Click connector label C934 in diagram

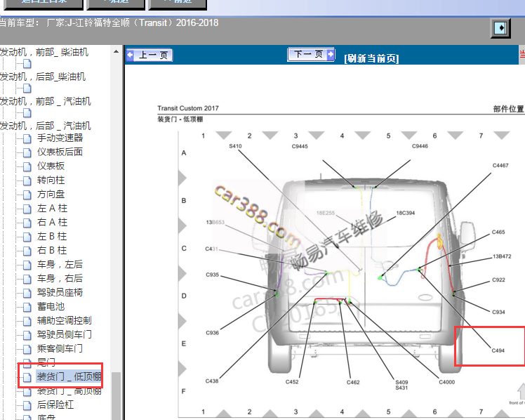pyautogui.click(x=498, y=312)
